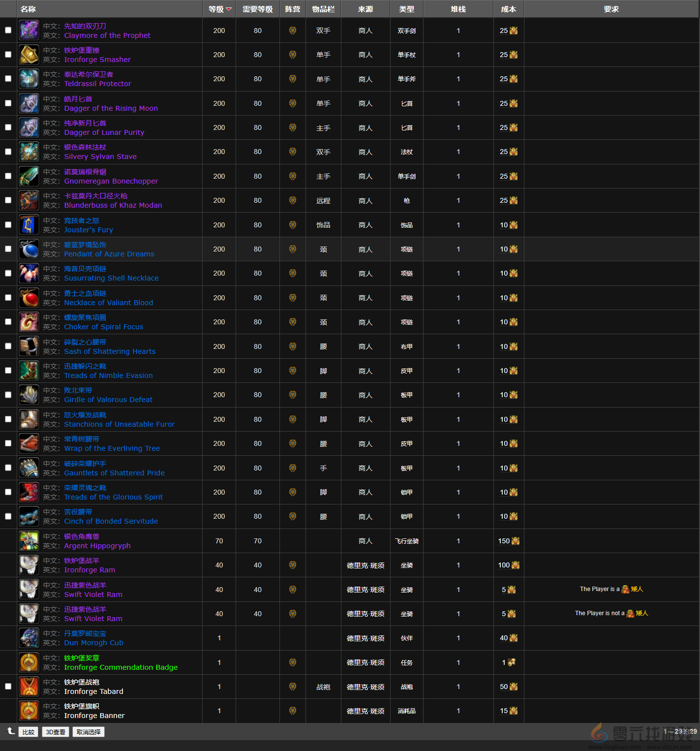Open the Blunderbuss of Khaz Modan link
Viewport: 700px width, 751px height.
(x=113, y=205)
